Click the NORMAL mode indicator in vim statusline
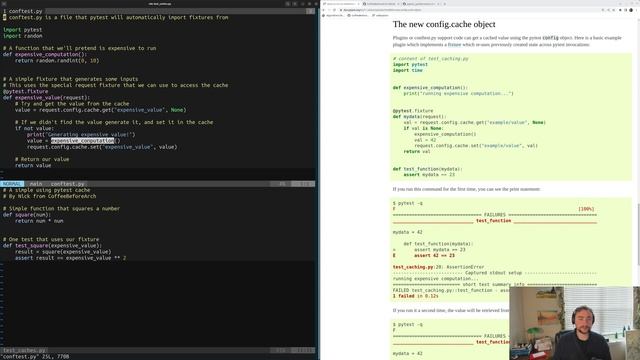The image size is (640, 360). click(12, 184)
